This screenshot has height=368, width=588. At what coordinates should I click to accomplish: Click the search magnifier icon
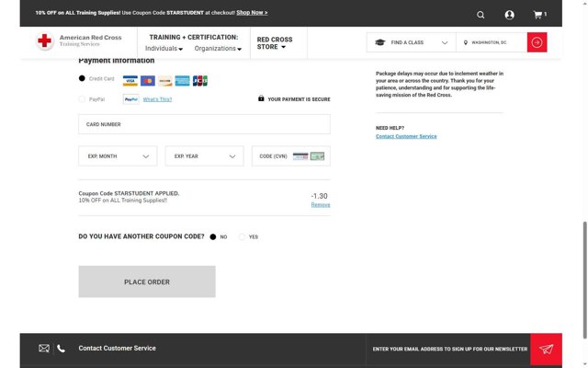pos(481,15)
